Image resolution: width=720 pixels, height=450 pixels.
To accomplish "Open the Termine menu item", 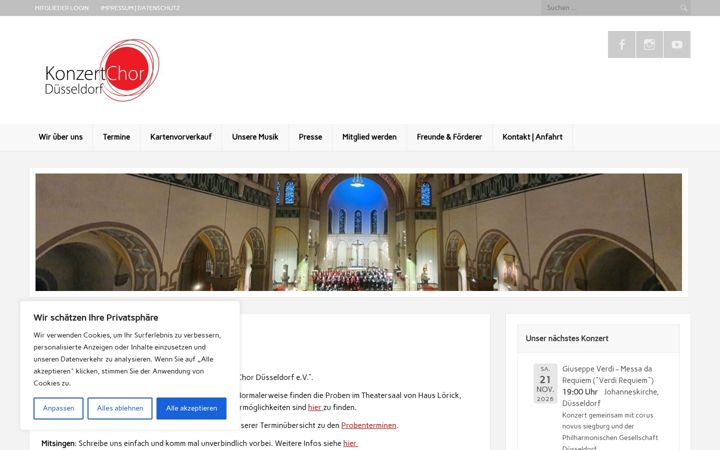I will [x=116, y=137].
